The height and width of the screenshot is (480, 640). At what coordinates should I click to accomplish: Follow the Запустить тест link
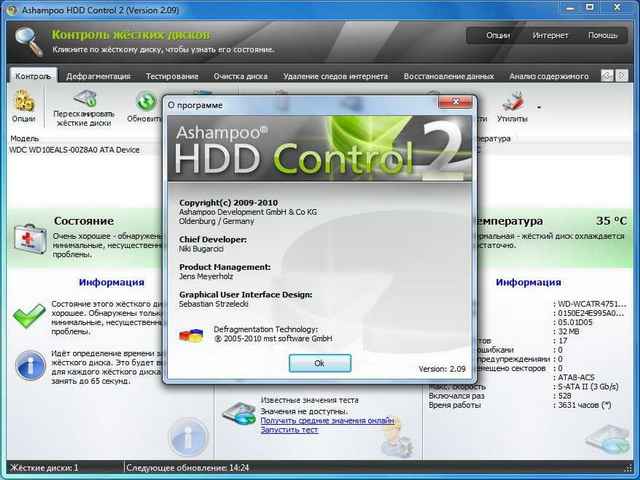coord(289,430)
